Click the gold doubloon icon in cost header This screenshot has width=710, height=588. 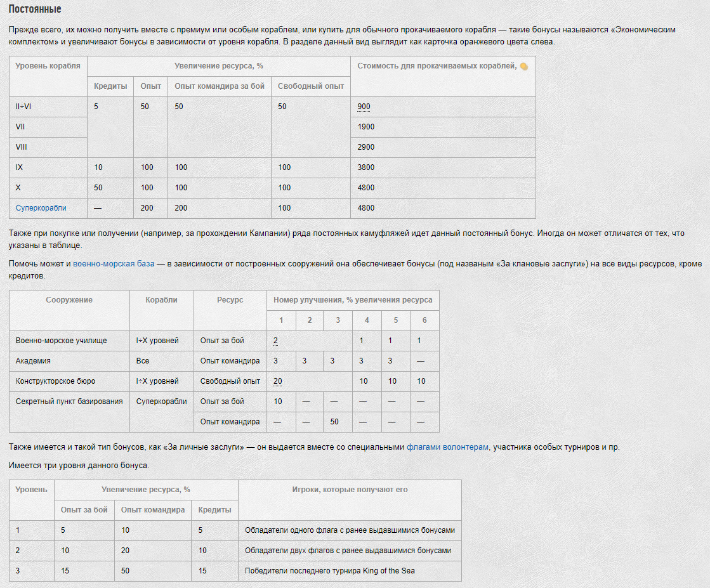tap(523, 66)
